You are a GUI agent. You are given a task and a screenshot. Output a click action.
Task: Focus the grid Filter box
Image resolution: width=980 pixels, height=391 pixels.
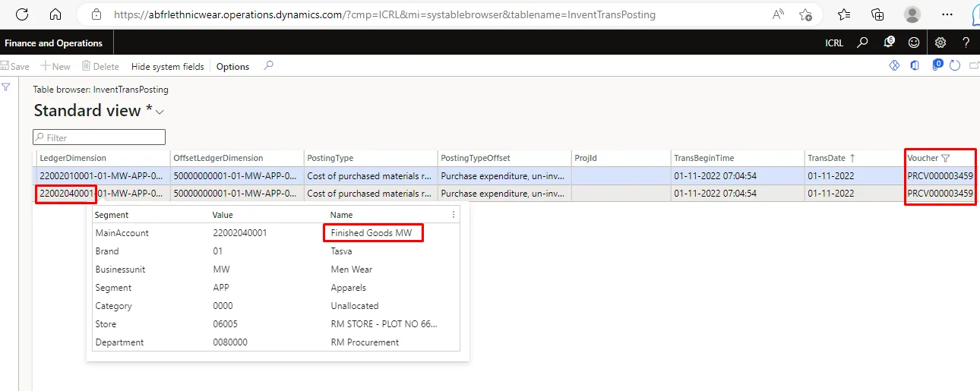[99, 137]
